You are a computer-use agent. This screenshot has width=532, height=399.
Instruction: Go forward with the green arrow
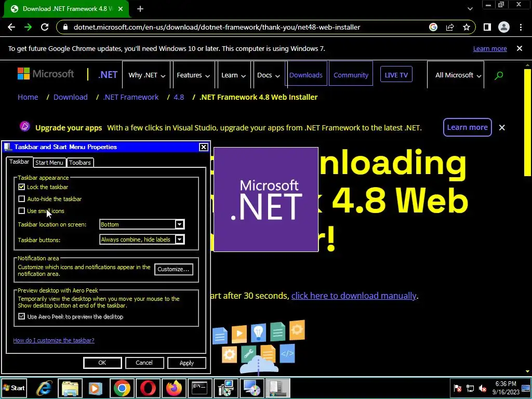tap(28, 27)
